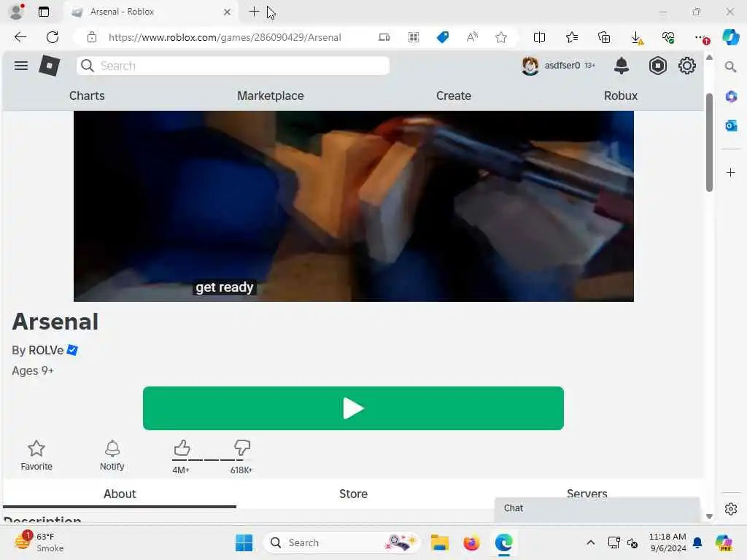Open Edge Settings and more menu
Screen dimensions: 747x560
pos(701,37)
